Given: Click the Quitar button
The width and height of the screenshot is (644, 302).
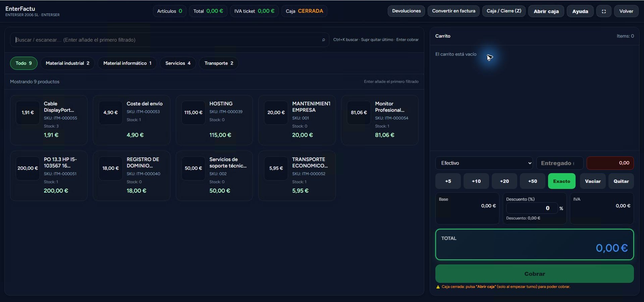Looking at the screenshot, I should pos(621,181).
